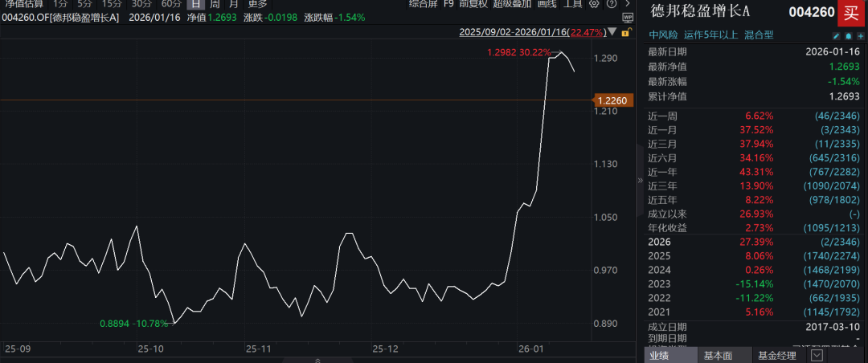
Task: Expand more tabs via bottom chevron box
Action: coord(817,355)
